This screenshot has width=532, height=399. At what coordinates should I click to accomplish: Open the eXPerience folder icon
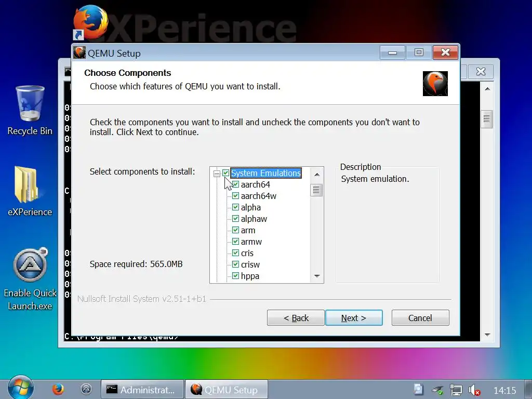[x=30, y=192]
